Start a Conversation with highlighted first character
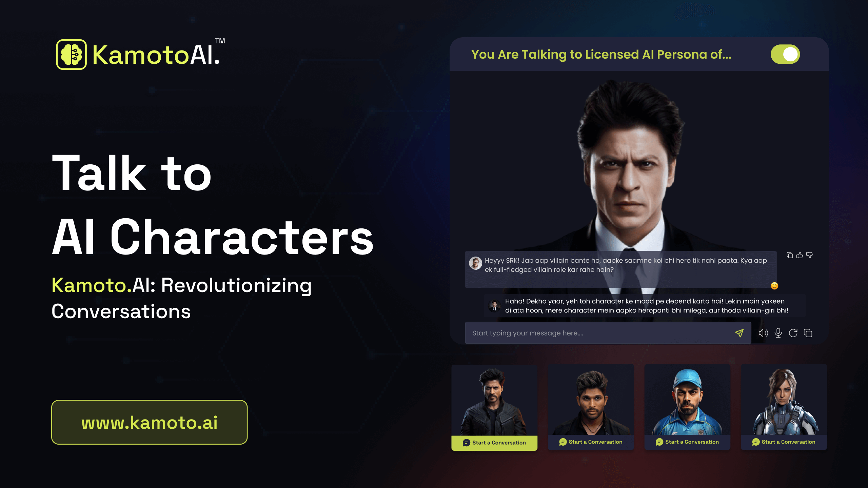 494,443
